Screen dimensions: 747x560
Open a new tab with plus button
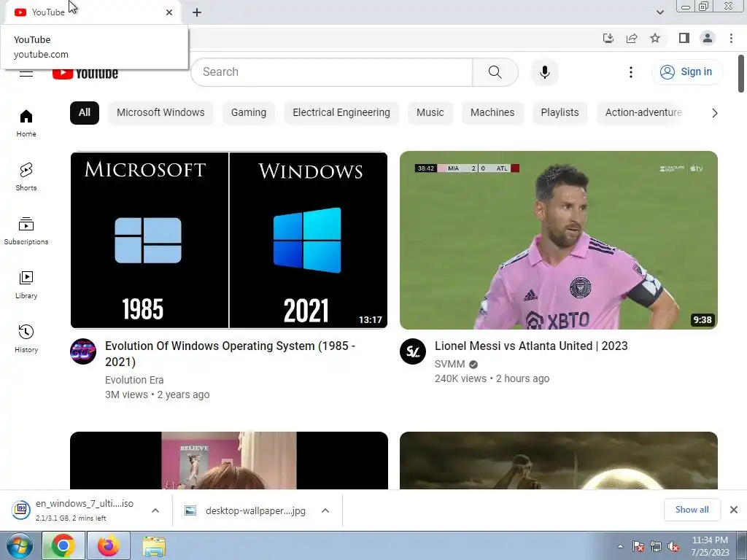[197, 12]
